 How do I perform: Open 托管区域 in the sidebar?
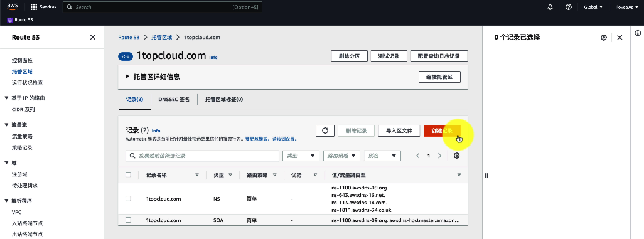point(22,72)
